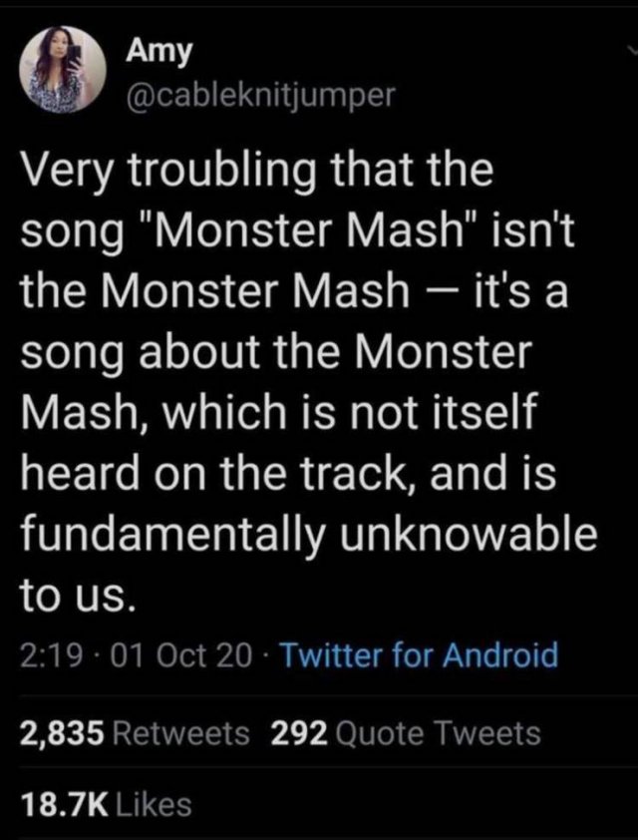View the 292 Quote Tweets list
The width and height of the screenshot is (638, 840).
[x=406, y=733]
